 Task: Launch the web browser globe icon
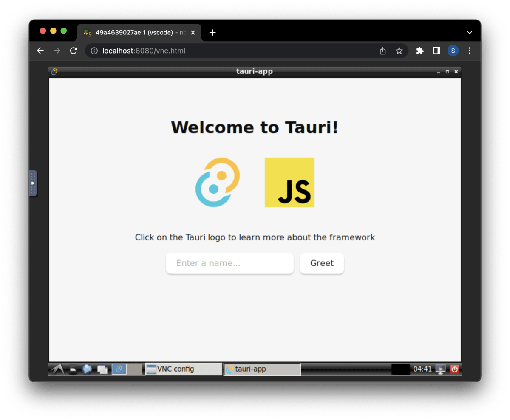pyautogui.click(x=87, y=369)
